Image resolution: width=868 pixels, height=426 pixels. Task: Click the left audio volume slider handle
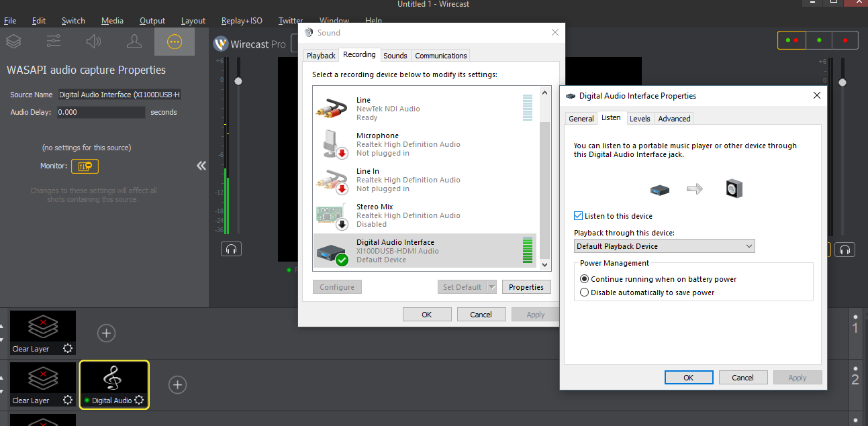(238, 81)
